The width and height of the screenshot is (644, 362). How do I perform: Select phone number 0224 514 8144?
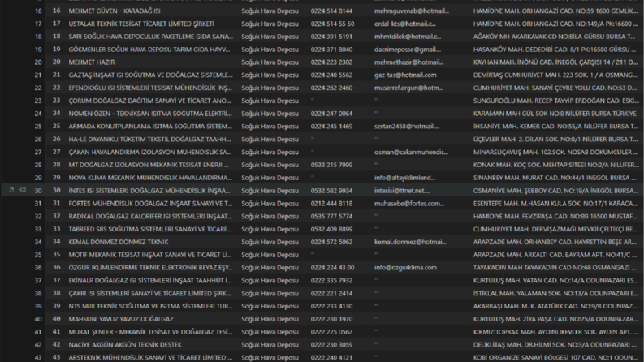pos(331,11)
